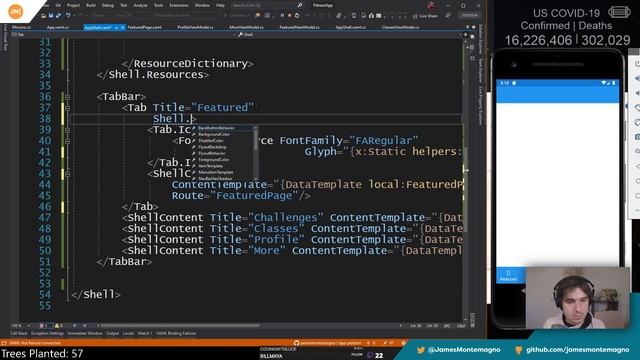Click the Live Share button

pyautogui.click(x=425, y=16)
